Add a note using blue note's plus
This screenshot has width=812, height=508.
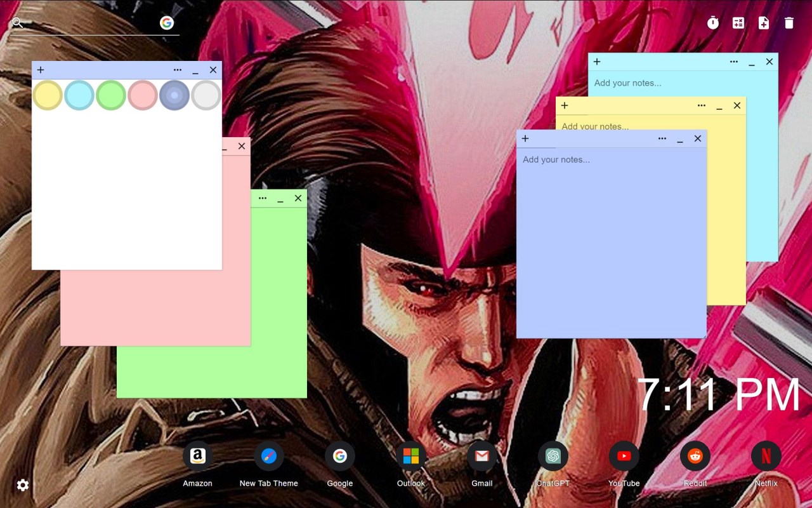click(x=525, y=138)
